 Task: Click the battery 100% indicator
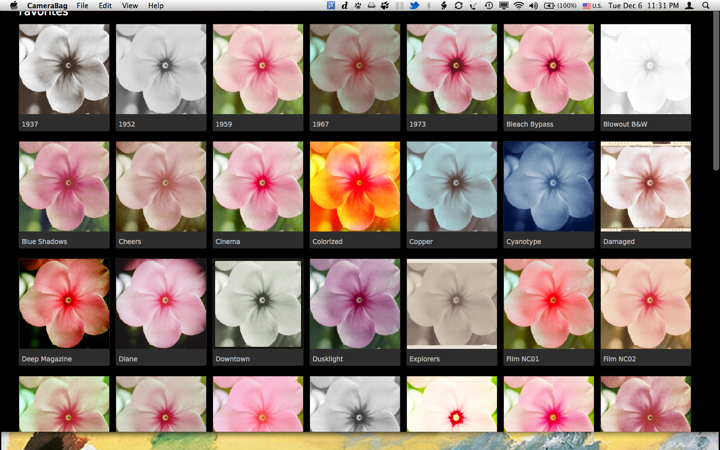coord(561,6)
